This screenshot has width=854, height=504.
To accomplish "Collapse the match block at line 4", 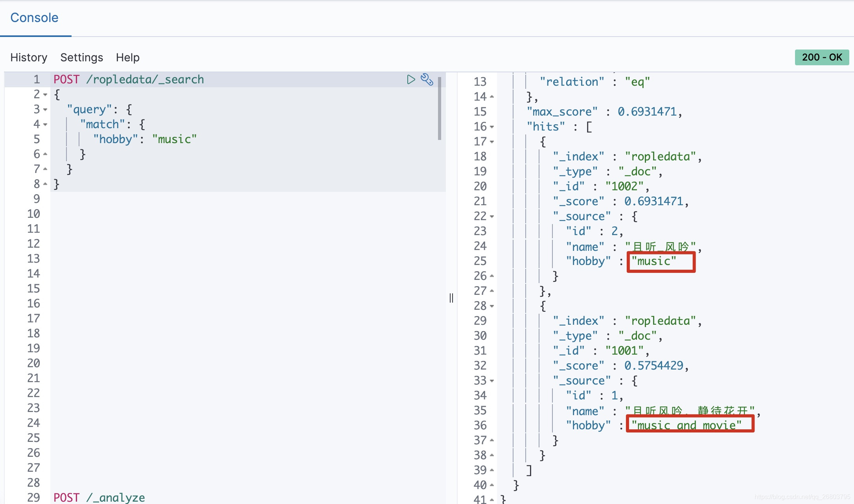I will click(45, 125).
